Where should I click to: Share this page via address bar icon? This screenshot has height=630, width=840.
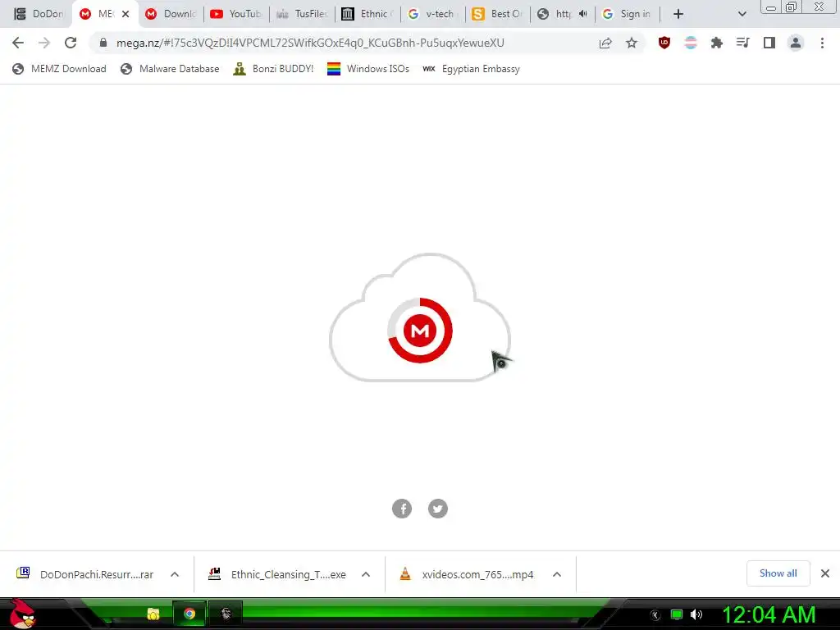point(605,43)
